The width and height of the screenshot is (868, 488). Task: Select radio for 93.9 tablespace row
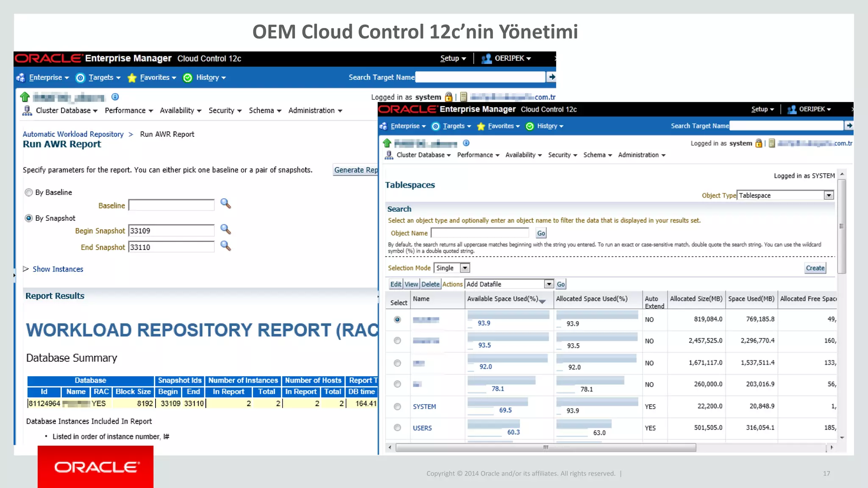click(x=397, y=319)
